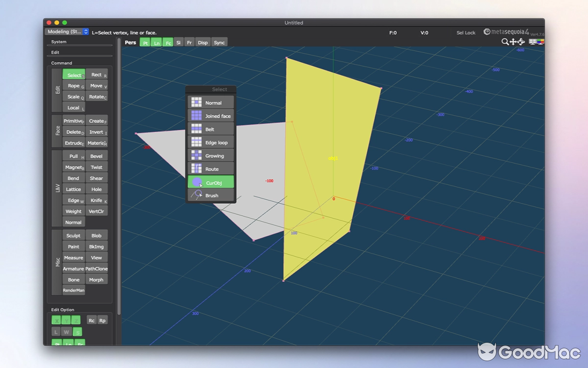Toggle the X axis edit option
588x368 pixels.
pyautogui.click(x=56, y=320)
